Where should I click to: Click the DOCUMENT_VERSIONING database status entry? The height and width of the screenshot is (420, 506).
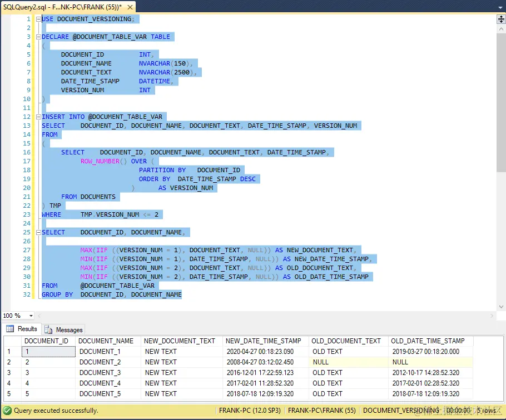(x=401, y=411)
